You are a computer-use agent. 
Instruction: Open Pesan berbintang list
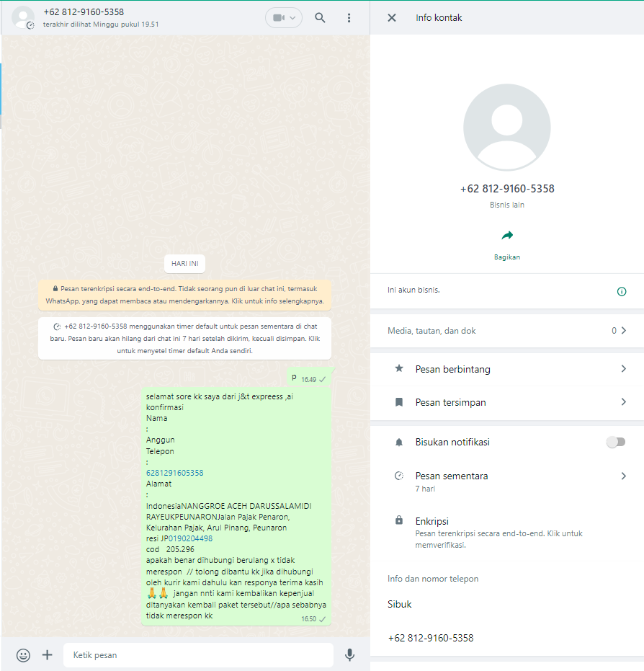pyautogui.click(x=507, y=369)
